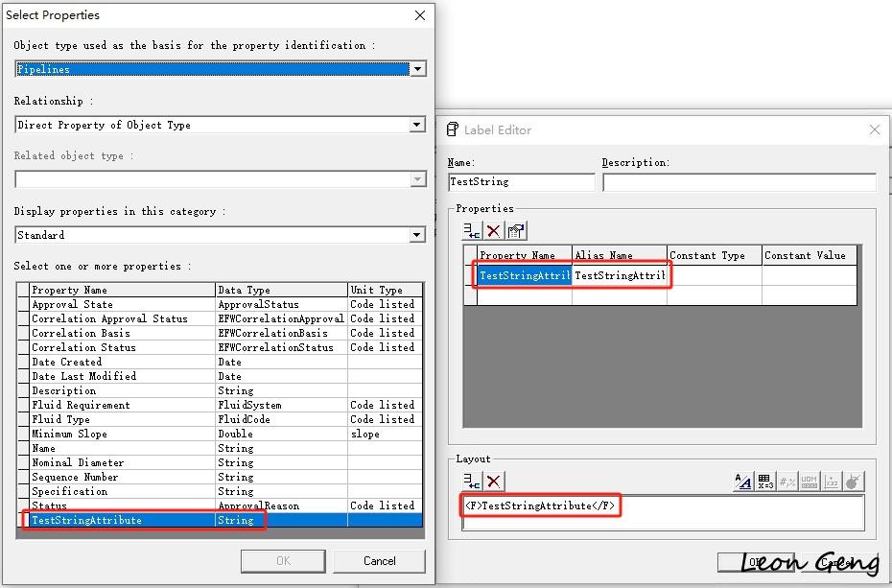This screenshot has height=588, width=892.
Task: Click the Constant Value column header
Action: click(809, 255)
